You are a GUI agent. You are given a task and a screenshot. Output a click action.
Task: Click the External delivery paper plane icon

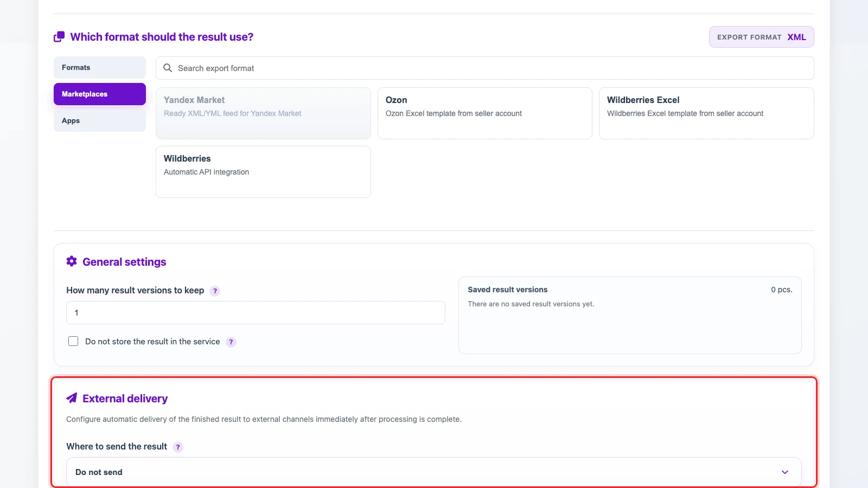click(x=72, y=398)
